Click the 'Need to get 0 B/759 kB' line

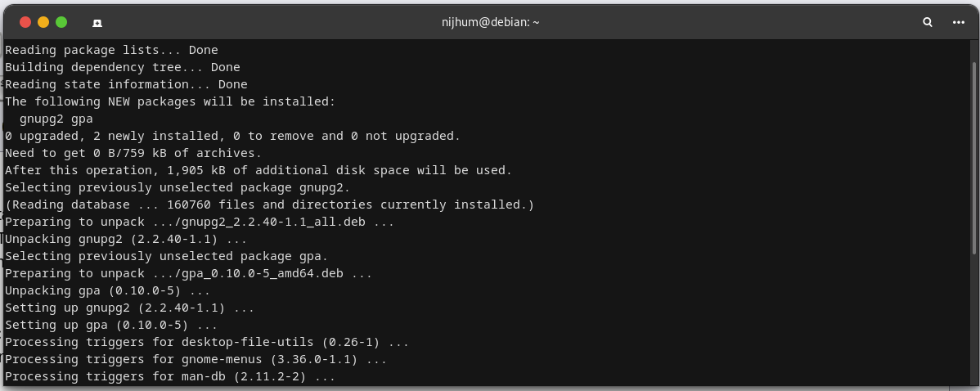133,153
